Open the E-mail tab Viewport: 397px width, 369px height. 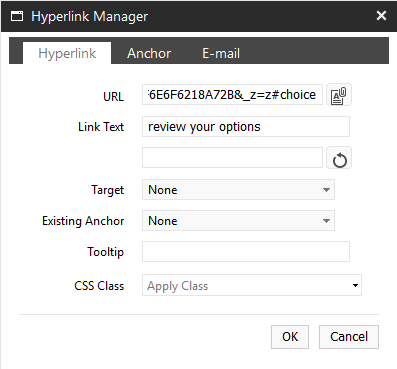point(221,53)
